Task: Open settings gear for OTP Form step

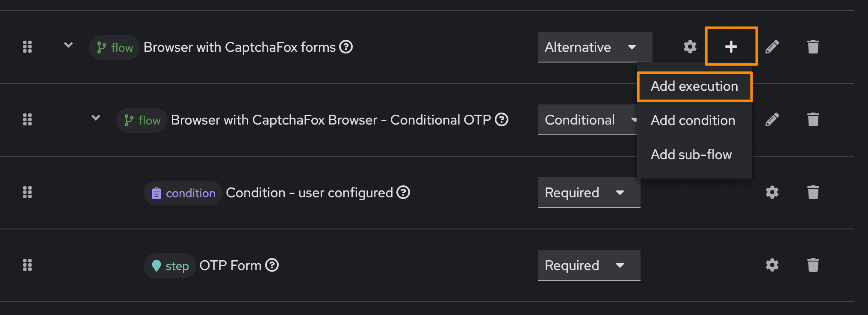Action: (772, 265)
